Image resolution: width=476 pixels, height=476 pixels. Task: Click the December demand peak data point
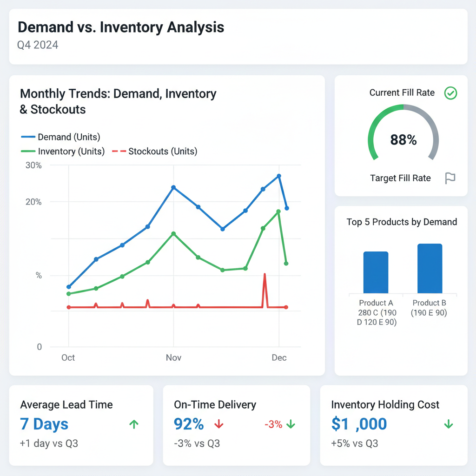point(279,176)
